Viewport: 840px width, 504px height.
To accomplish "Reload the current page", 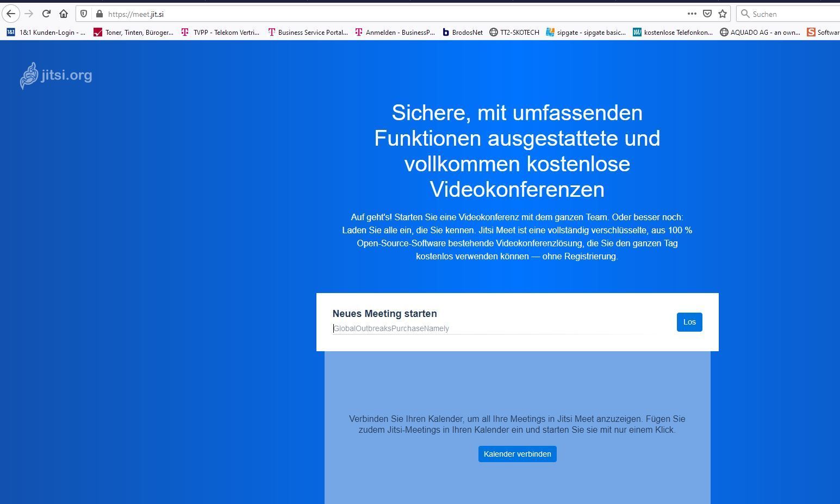I will pos(47,14).
